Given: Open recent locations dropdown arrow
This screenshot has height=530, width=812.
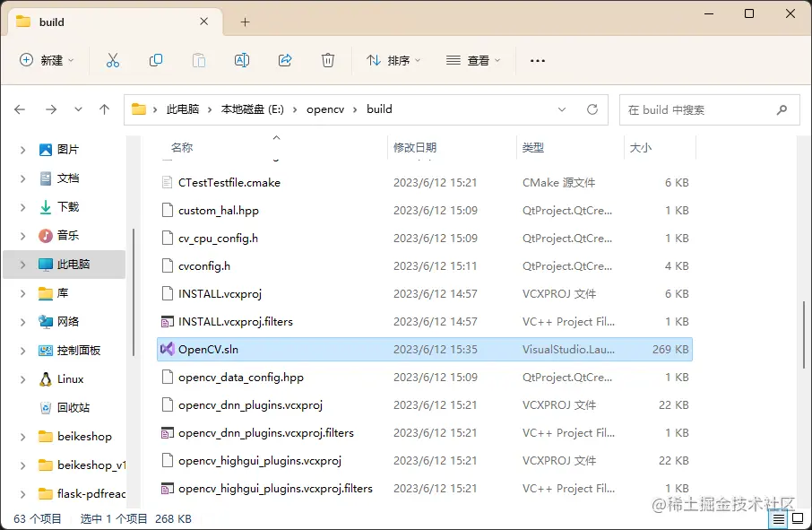Looking at the screenshot, I should tap(78, 109).
